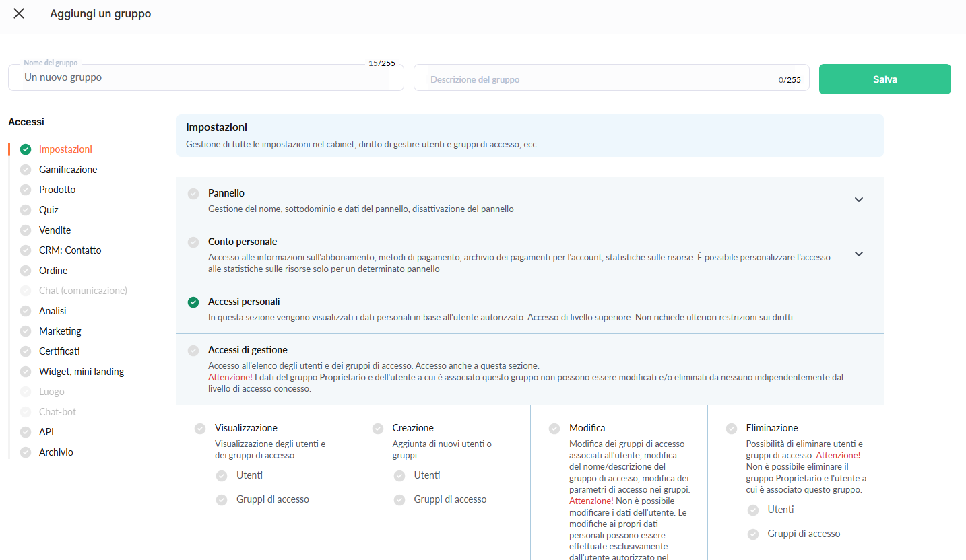Check Utenti under Eliminazione
Screen dimensions: 966x560
click(x=753, y=510)
